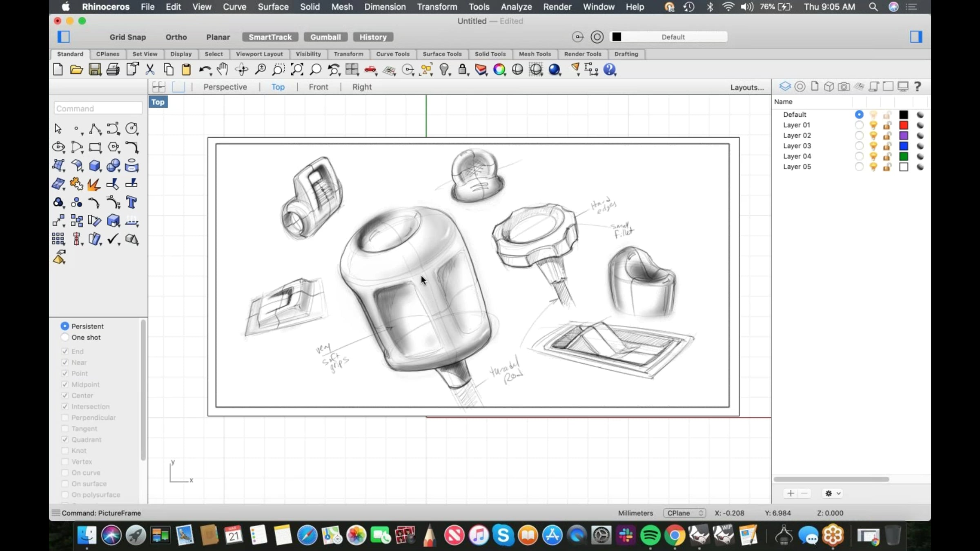The width and height of the screenshot is (980, 551).
Task: Toggle the lock on Layer 04
Action: (x=887, y=156)
